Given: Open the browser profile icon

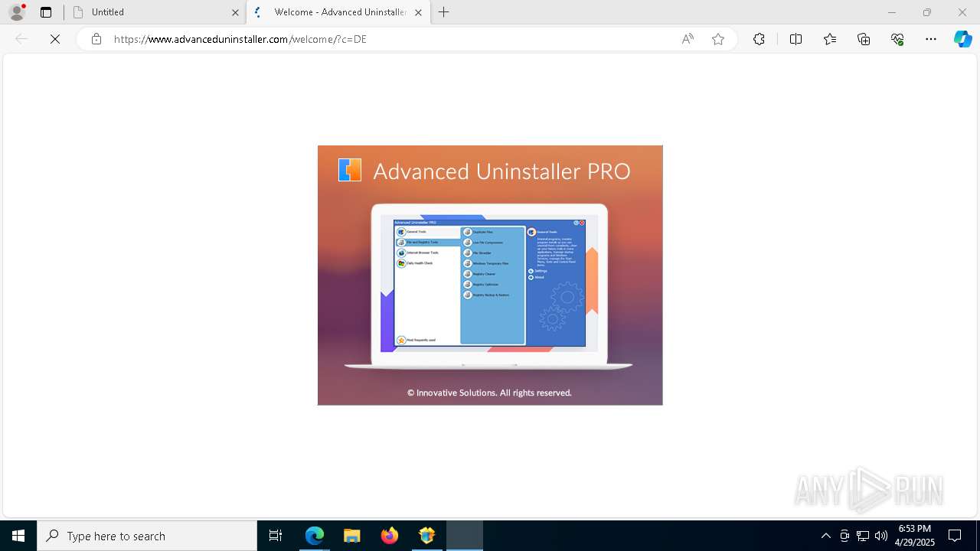Looking at the screenshot, I should tap(17, 12).
